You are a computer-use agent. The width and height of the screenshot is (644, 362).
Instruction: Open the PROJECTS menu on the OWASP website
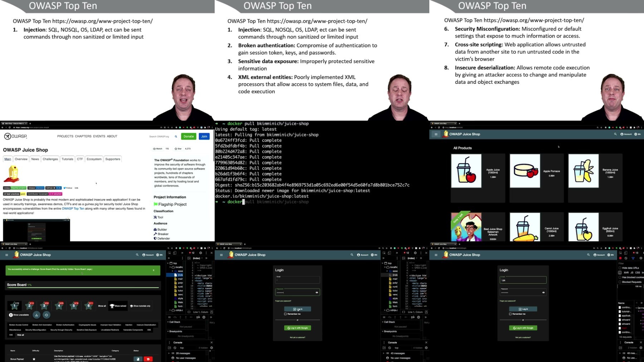[x=65, y=136]
